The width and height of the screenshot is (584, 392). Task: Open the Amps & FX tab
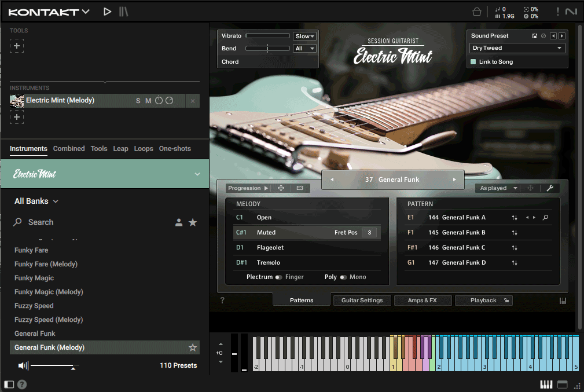click(423, 301)
